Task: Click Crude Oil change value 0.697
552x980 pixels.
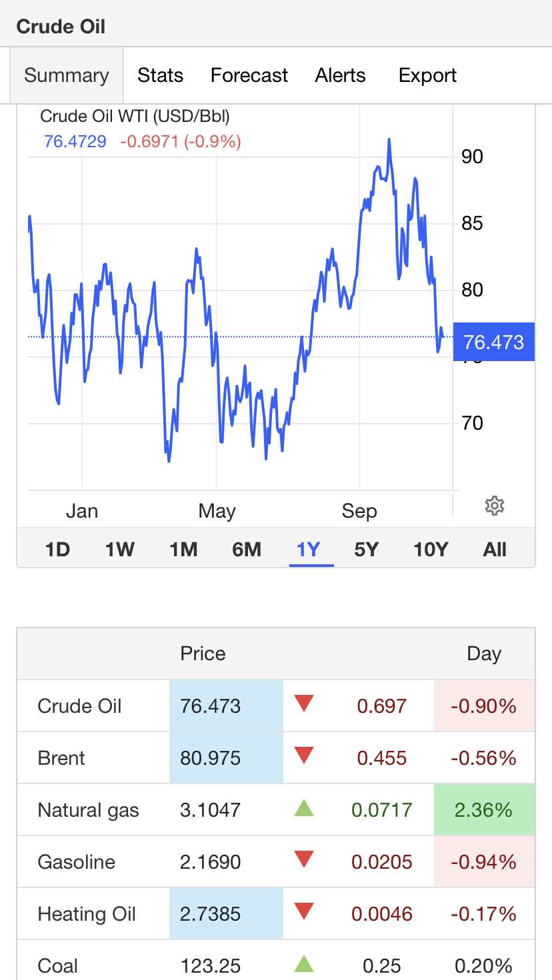Action: tap(382, 706)
